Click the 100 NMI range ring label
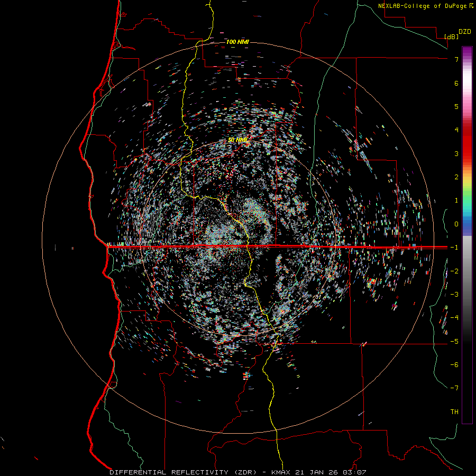The image size is (476, 476). click(x=237, y=42)
